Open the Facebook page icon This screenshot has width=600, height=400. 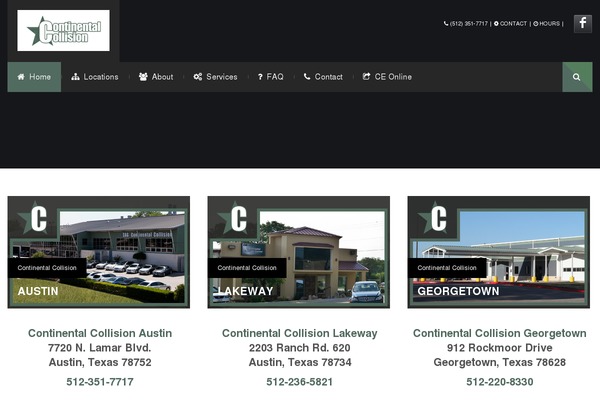tap(582, 23)
